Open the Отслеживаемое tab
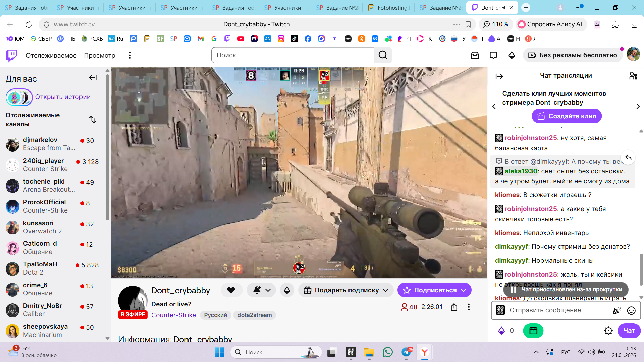Viewport: 644px width, 362px height. pos(51,55)
